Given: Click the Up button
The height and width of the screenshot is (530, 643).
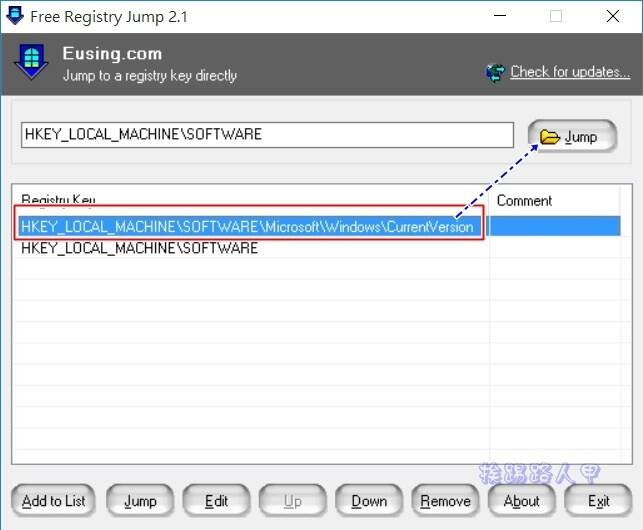Looking at the screenshot, I should [x=292, y=500].
